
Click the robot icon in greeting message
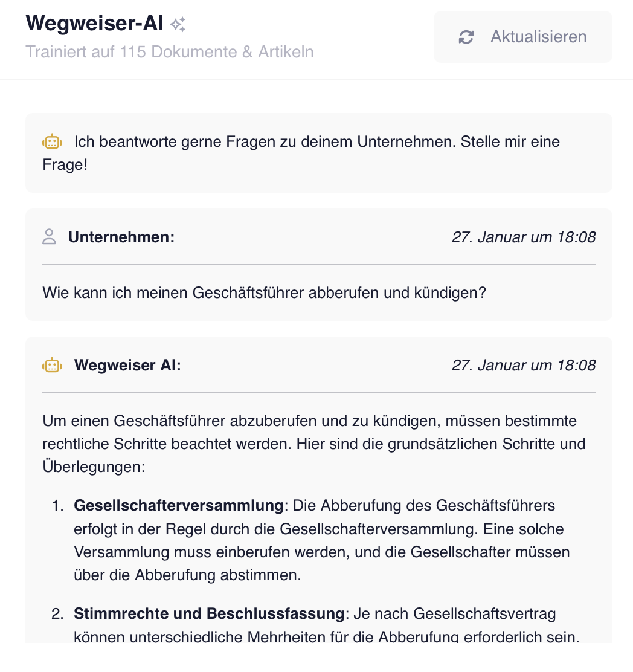[x=52, y=142]
